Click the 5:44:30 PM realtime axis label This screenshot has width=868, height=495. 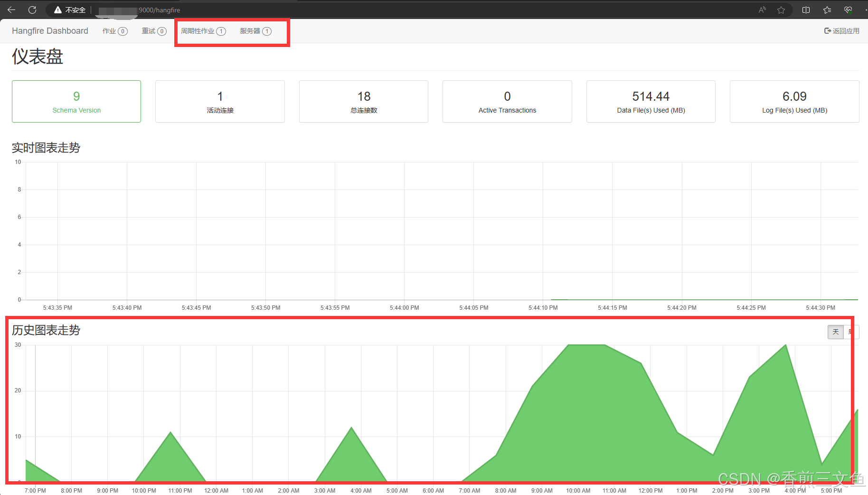[821, 308]
